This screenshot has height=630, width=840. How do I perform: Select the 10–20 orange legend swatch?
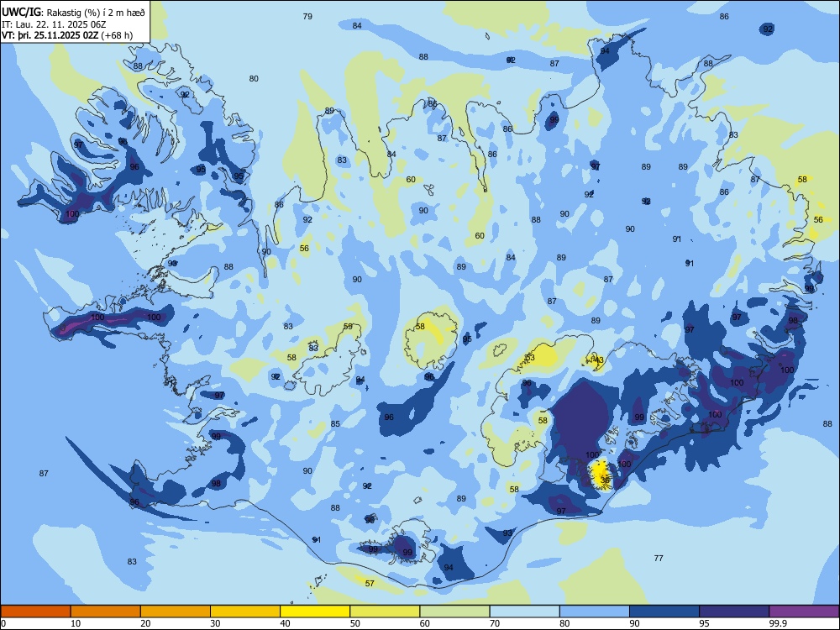[x=106, y=612]
